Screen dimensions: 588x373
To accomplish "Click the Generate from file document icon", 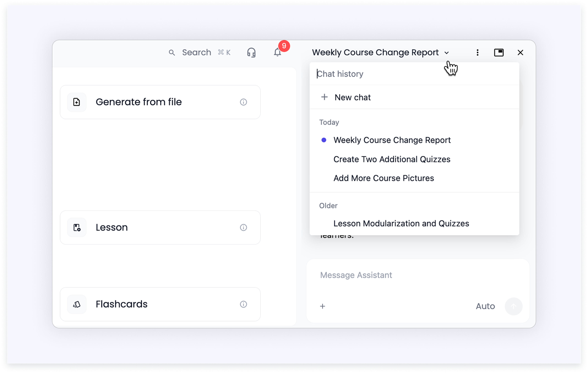I will point(77,102).
